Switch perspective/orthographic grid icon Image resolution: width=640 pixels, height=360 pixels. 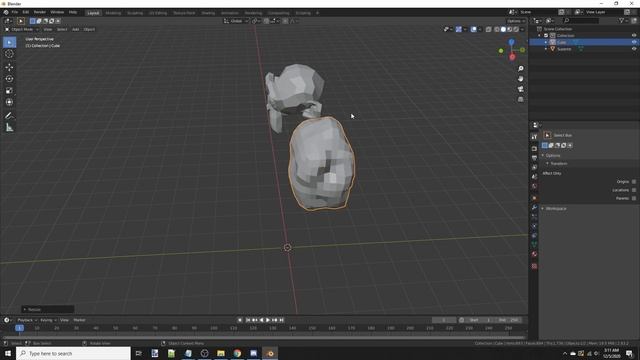coord(520,99)
